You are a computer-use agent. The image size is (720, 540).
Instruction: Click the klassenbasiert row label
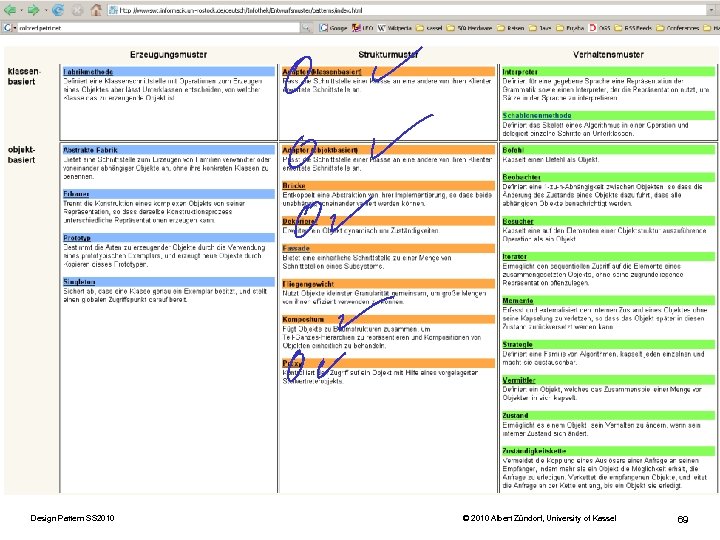(24, 76)
